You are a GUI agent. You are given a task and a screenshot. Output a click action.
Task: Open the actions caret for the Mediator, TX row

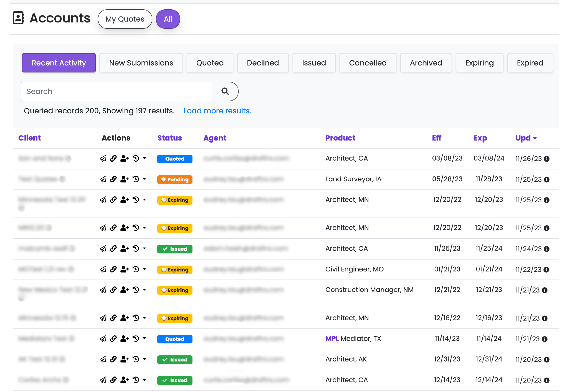click(145, 339)
